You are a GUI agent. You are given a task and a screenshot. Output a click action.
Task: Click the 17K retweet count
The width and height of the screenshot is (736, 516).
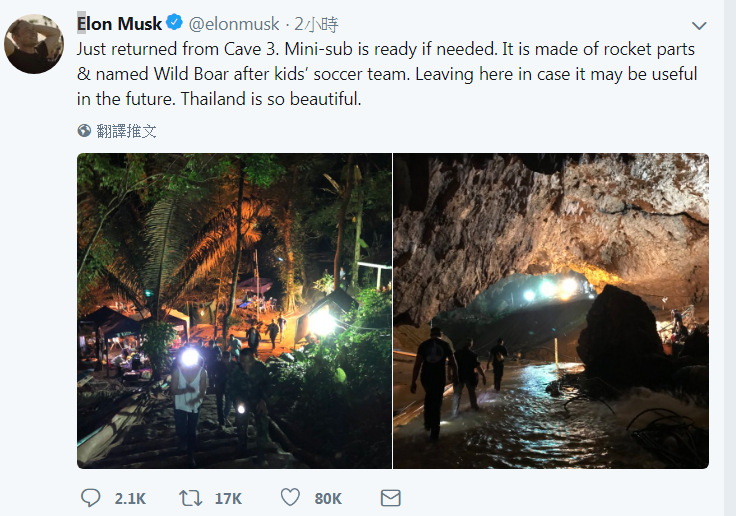coord(228,498)
